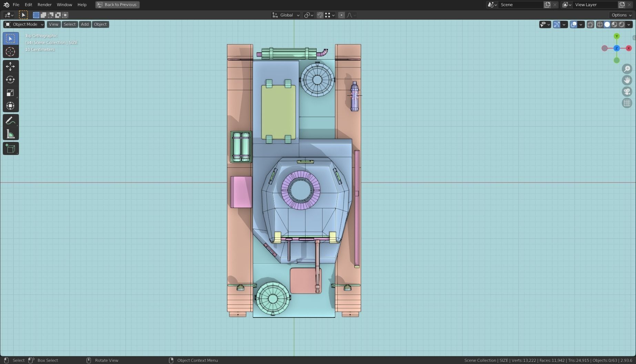Click the green Y axis gizmo ball
The width and height of the screenshot is (636, 364).
[x=617, y=36]
